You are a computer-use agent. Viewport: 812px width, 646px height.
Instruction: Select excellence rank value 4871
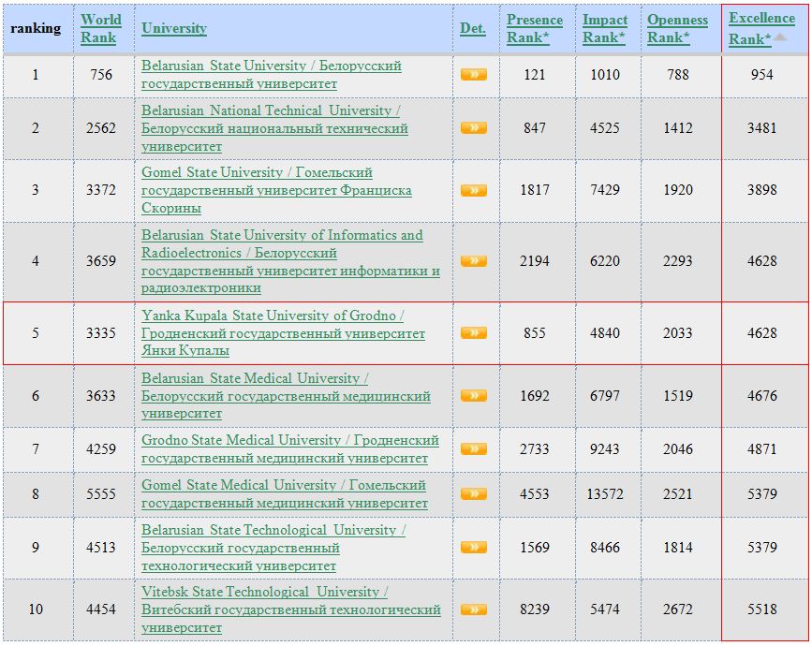point(761,448)
